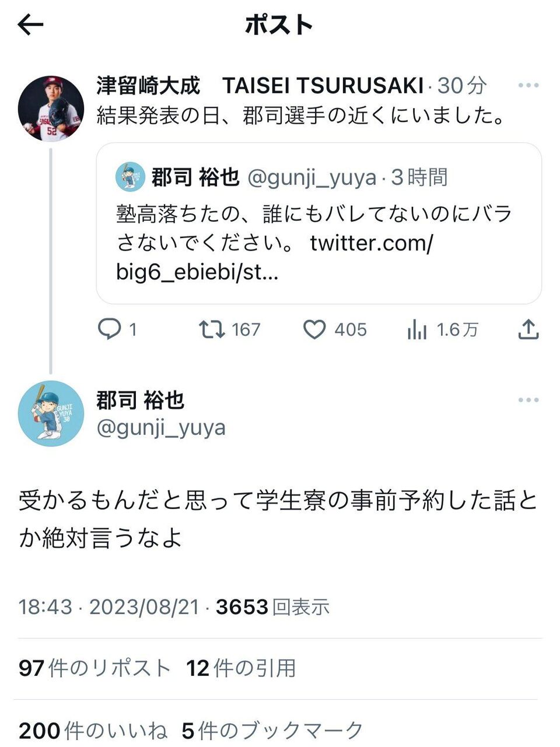View the 200件のいいね likes list

click(93, 730)
